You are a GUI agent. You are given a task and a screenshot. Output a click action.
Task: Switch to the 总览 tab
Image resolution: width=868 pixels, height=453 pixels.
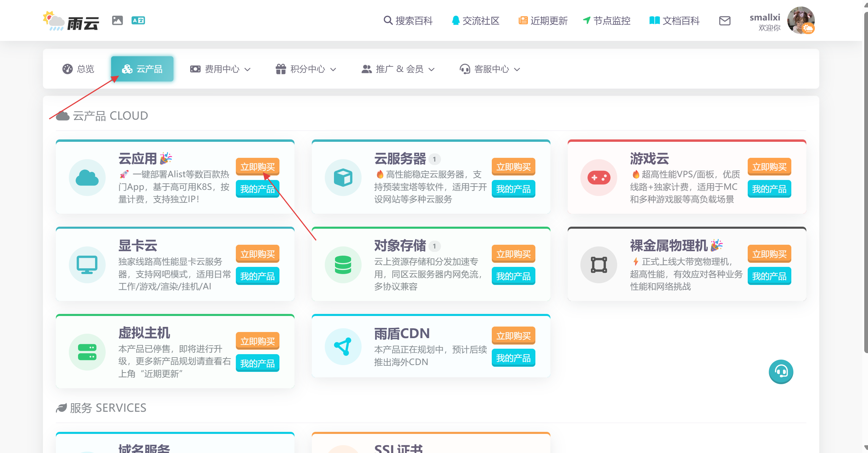pyautogui.click(x=78, y=69)
